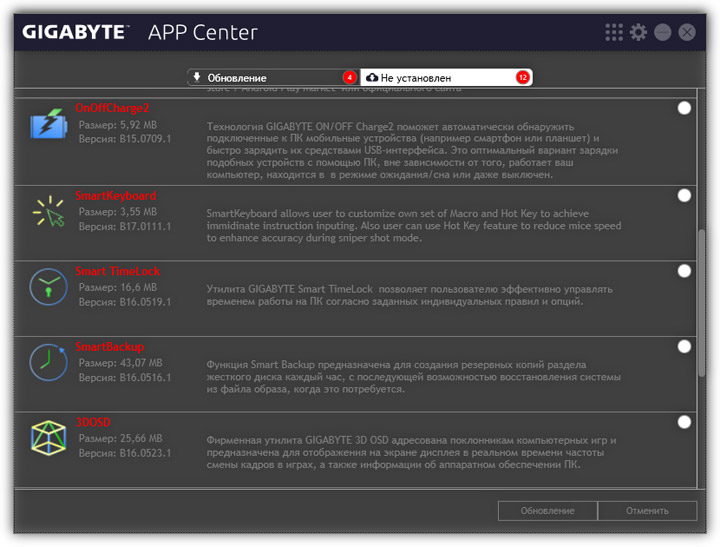Click the OnOffCharge2 battery icon
720x547 pixels.
(x=49, y=124)
